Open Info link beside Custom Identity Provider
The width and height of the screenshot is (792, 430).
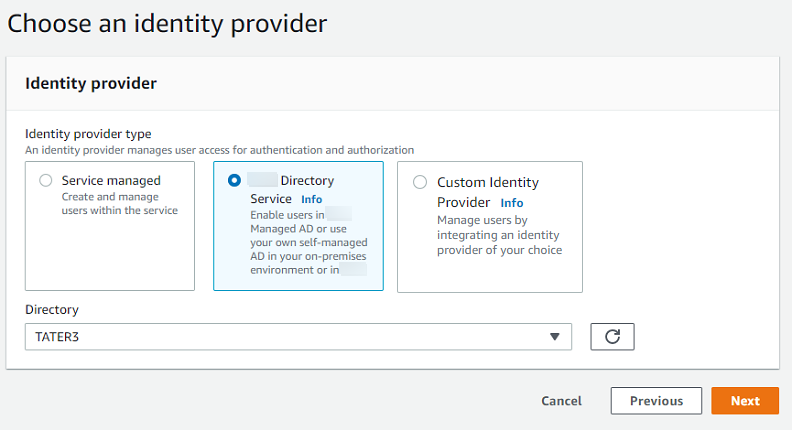tap(511, 203)
